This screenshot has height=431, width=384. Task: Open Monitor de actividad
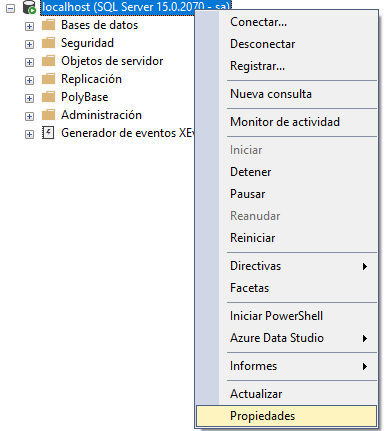(287, 122)
